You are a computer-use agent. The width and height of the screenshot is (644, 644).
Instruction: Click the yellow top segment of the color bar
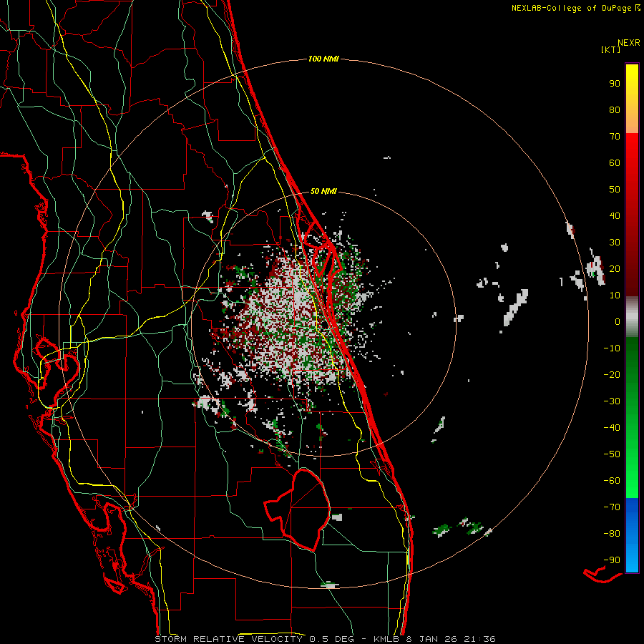[632, 99]
